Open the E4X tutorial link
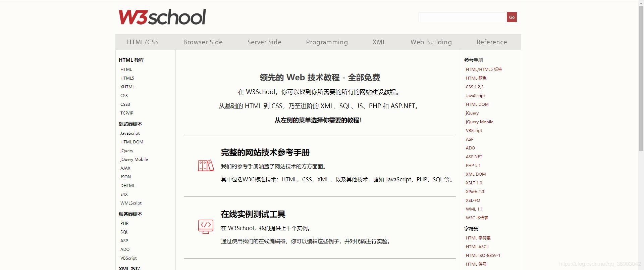 click(124, 194)
